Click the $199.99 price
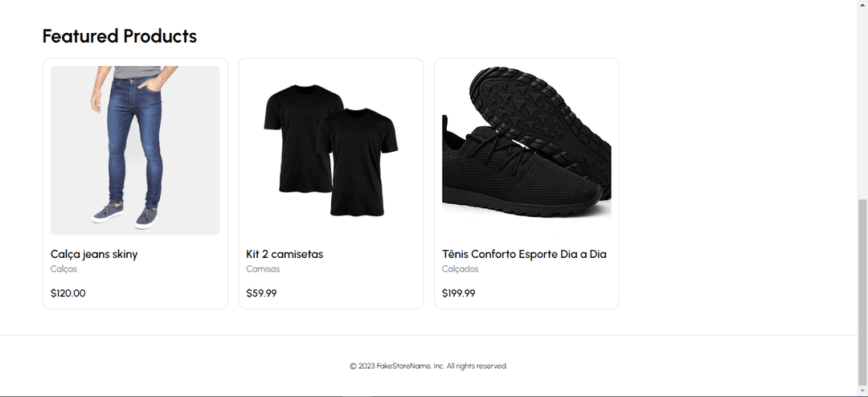The width and height of the screenshot is (868, 397). [x=458, y=293]
